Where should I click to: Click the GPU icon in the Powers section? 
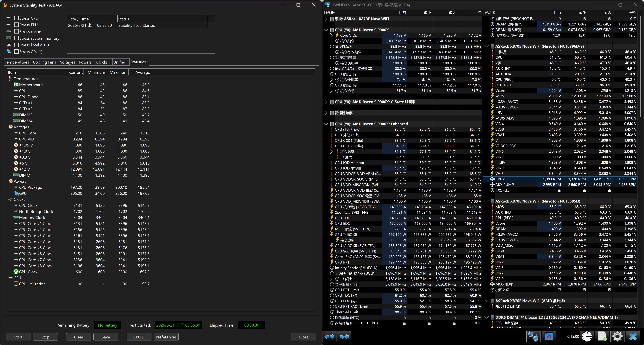tap(16, 193)
